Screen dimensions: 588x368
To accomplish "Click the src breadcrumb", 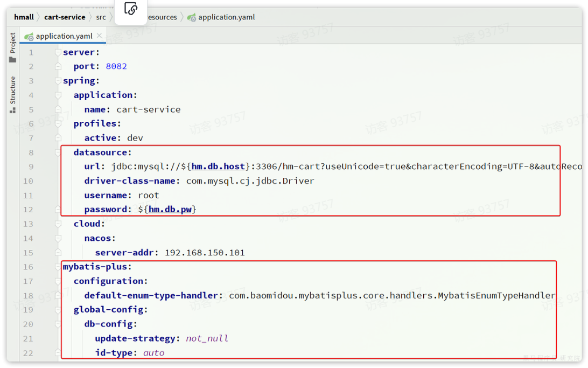I will tap(101, 17).
